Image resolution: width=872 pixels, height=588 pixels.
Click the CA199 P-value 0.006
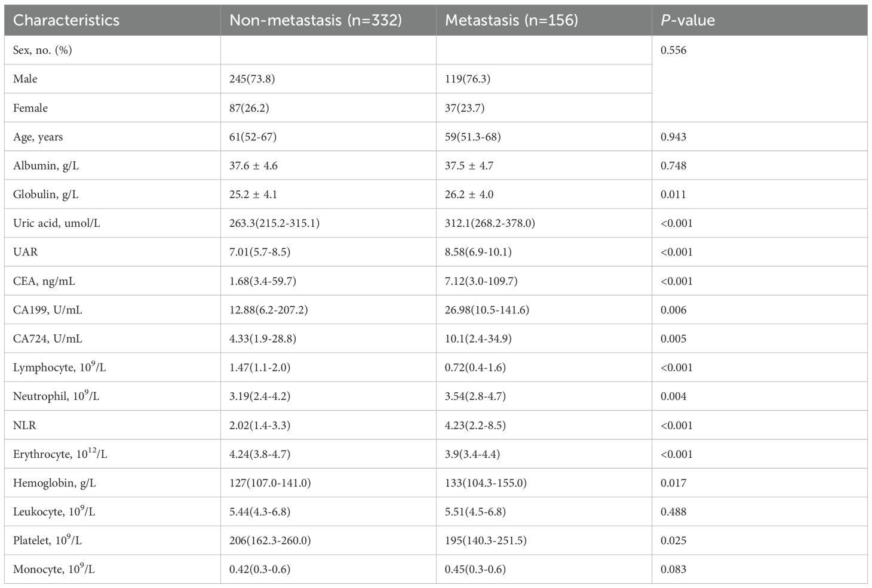tap(673, 310)
